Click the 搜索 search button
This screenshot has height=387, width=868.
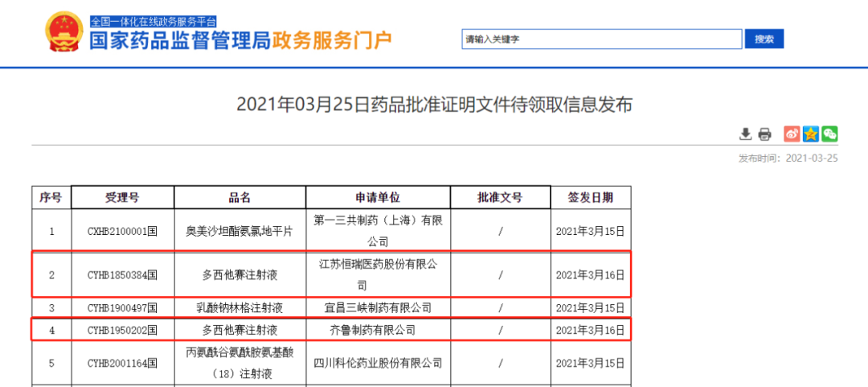(764, 39)
